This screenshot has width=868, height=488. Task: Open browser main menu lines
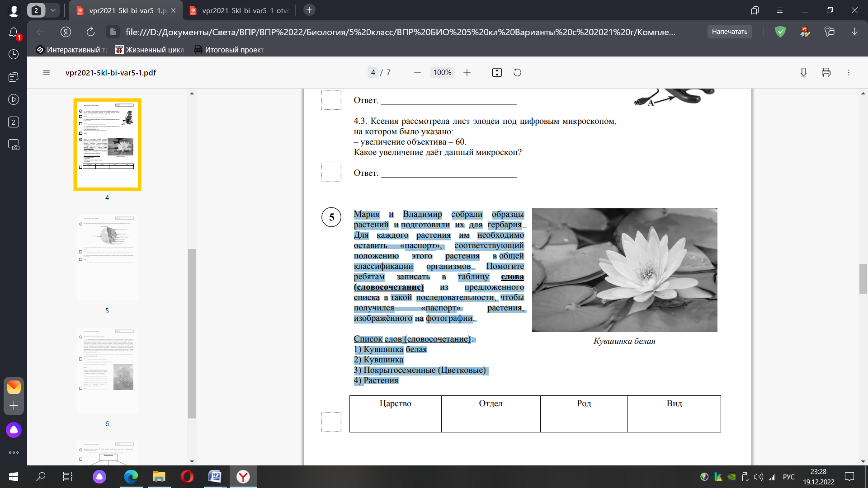tap(779, 10)
